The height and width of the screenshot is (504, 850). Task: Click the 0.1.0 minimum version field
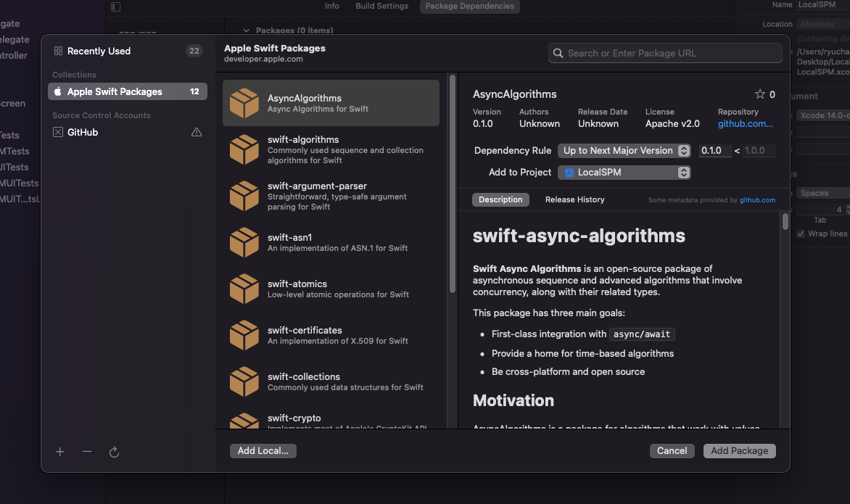pyautogui.click(x=714, y=151)
